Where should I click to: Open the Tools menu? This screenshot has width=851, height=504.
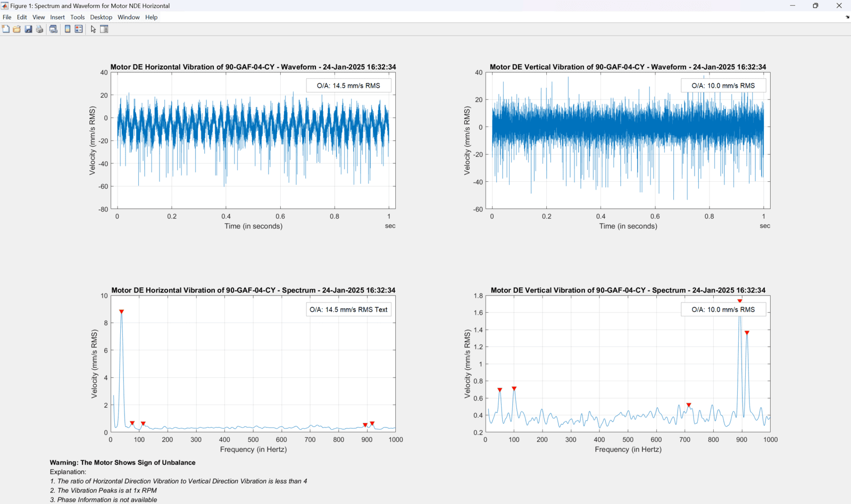click(77, 17)
